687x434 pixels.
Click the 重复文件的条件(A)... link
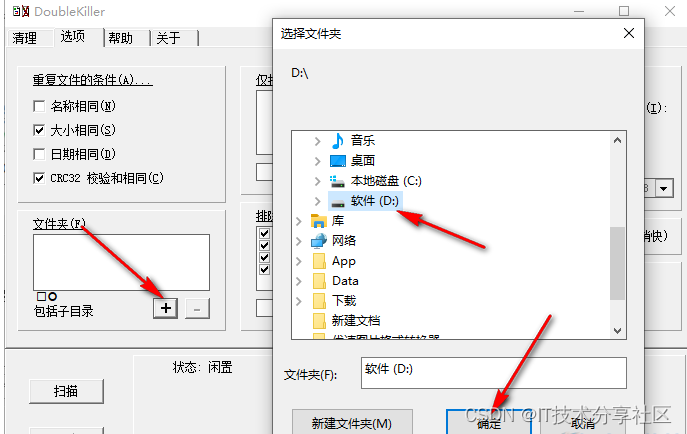click(92, 80)
